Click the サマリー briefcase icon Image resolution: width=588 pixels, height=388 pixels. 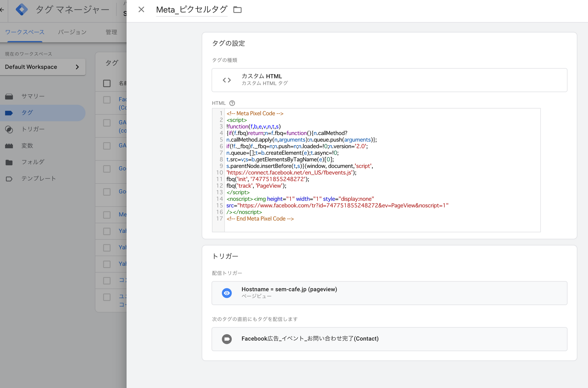coord(9,96)
